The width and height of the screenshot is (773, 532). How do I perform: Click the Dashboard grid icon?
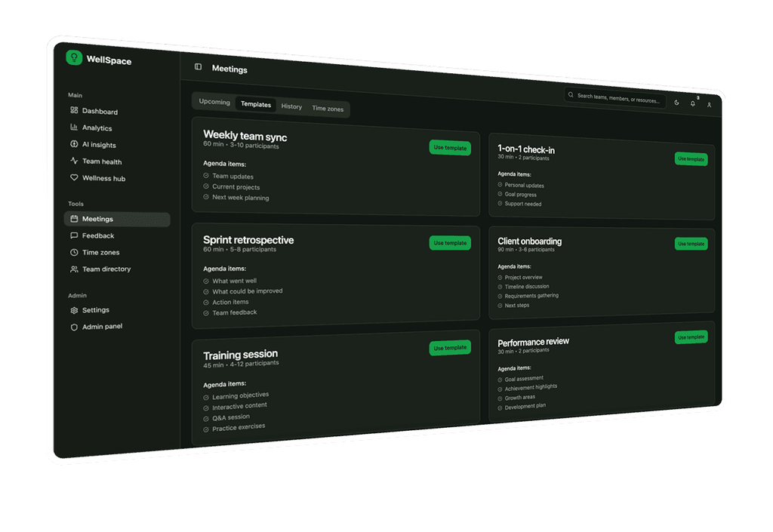tap(74, 110)
